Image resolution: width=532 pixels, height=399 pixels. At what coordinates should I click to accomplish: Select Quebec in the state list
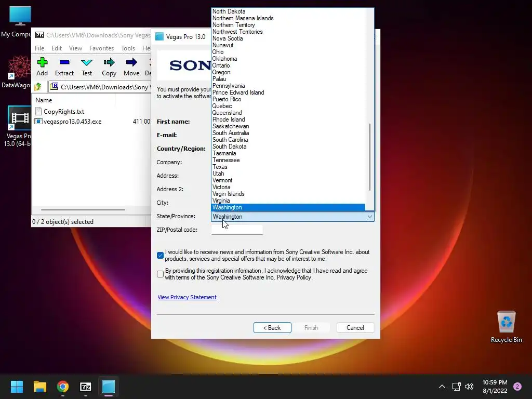pos(288,106)
